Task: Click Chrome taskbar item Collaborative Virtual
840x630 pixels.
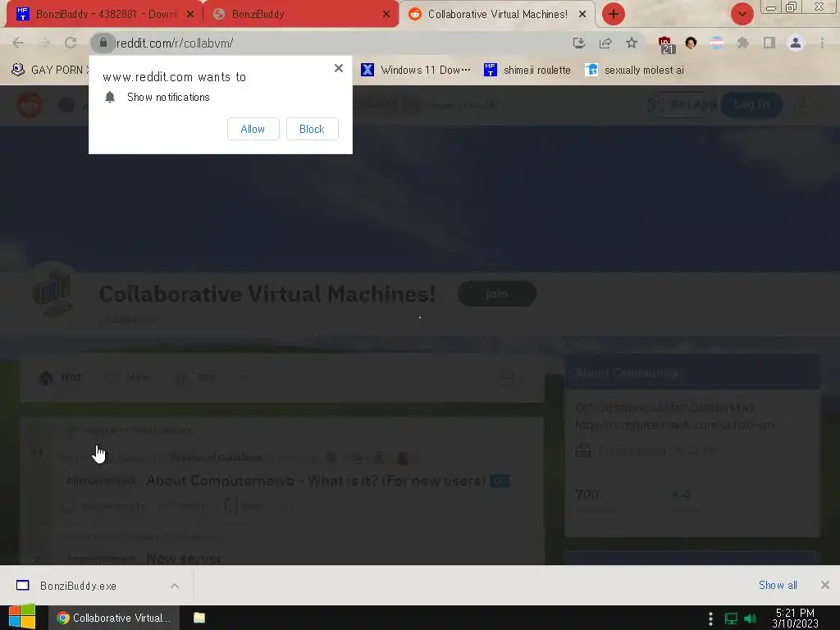Action: coord(114,618)
